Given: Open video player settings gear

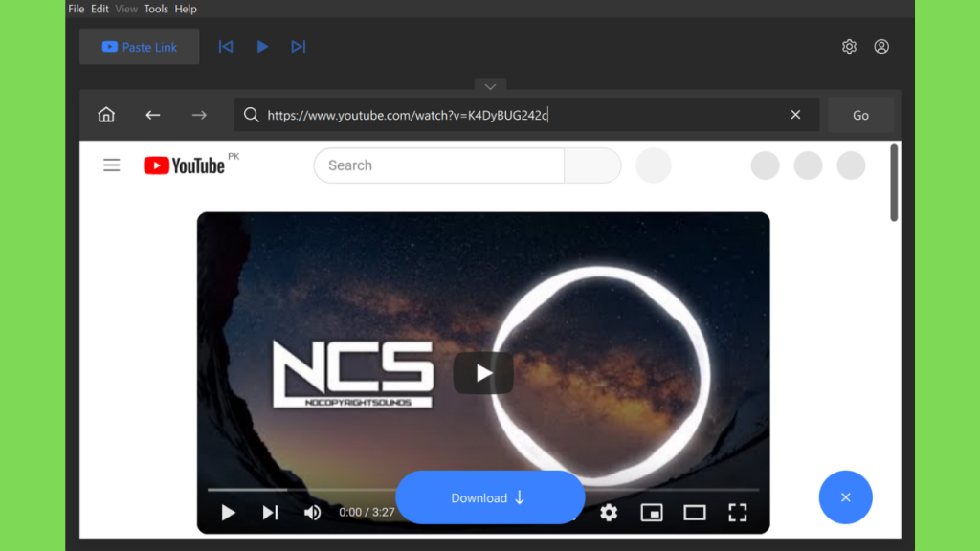Looking at the screenshot, I should [x=609, y=513].
